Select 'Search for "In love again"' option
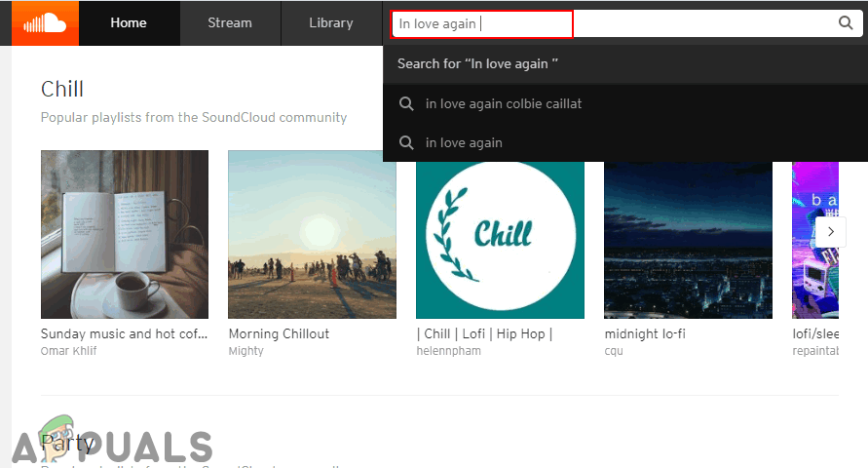Image resolution: width=868 pixels, height=468 pixels. [x=478, y=63]
